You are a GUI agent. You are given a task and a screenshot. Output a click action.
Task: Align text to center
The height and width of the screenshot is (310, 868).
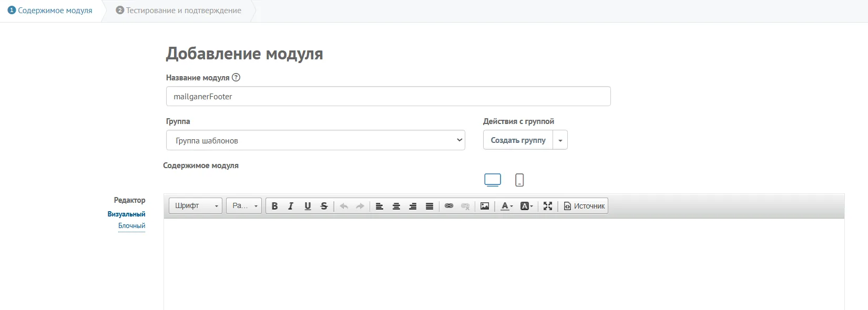(x=396, y=206)
